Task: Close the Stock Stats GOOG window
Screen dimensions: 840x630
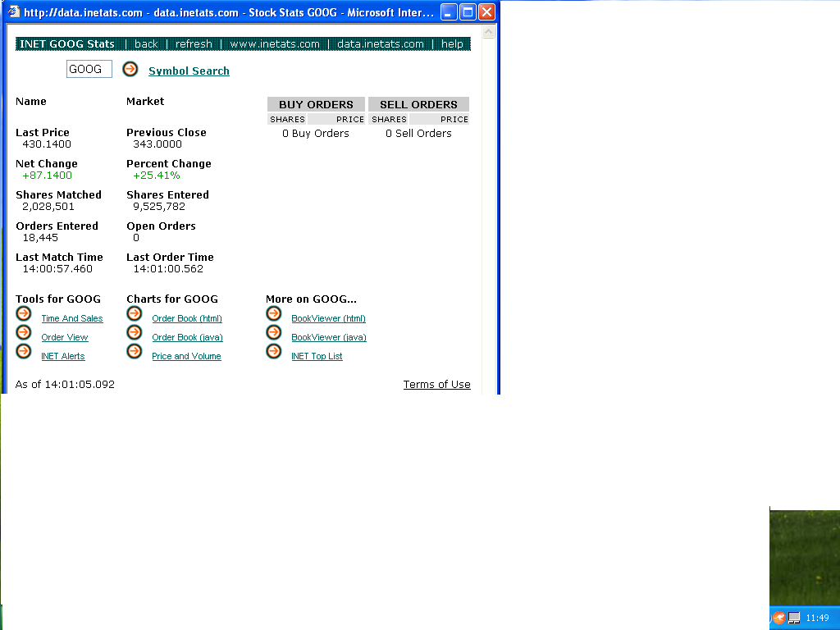Action: [x=486, y=11]
